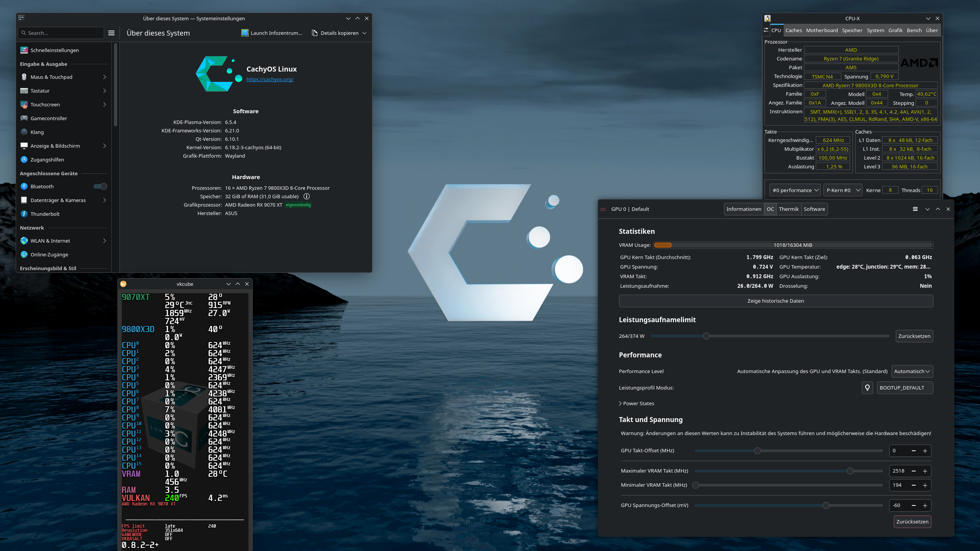Switch to the Motherboard tab in CPU-X
The image size is (980, 551).
point(822,30)
